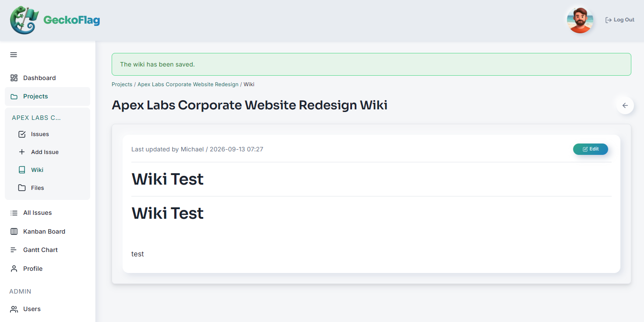
Task: Click the Projects folder icon
Action: 14,96
